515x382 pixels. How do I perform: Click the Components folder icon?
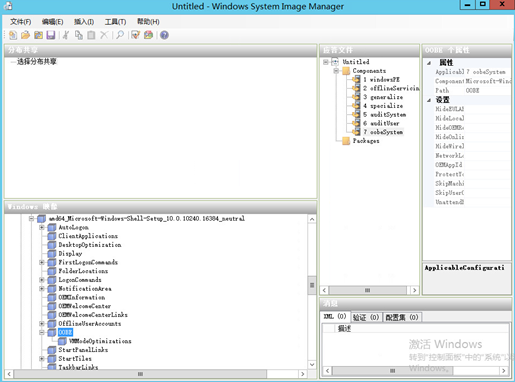point(346,71)
